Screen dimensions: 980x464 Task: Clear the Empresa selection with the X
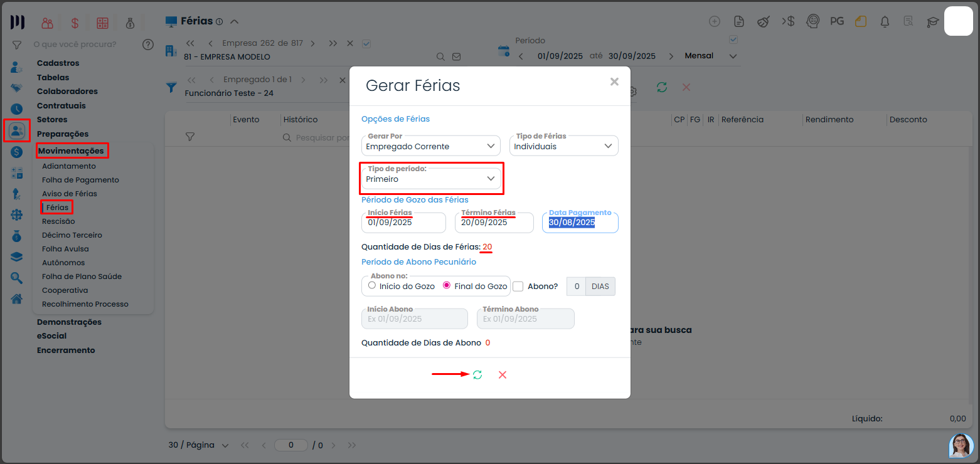tap(350, 44)
